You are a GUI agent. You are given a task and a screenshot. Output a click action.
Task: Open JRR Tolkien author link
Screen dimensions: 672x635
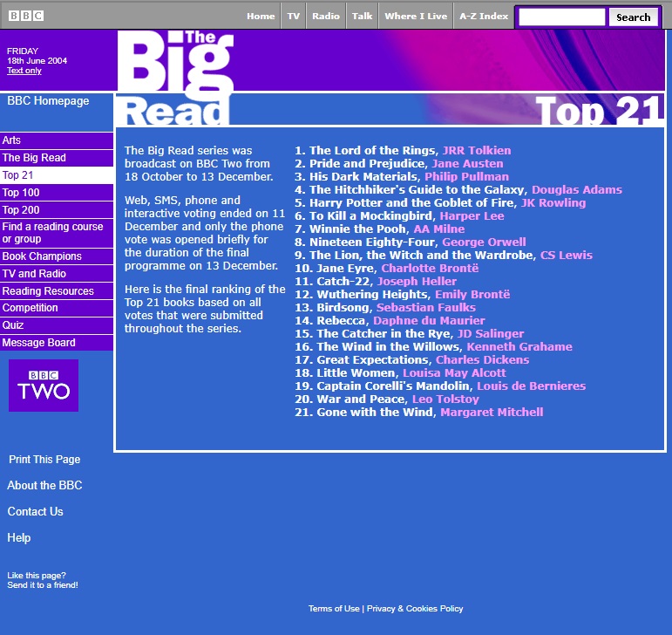(x=477, y=151)
